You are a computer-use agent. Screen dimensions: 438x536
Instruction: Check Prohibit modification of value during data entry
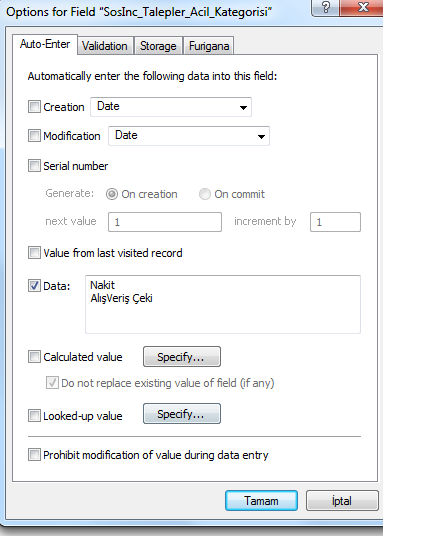tap(34, 455)
